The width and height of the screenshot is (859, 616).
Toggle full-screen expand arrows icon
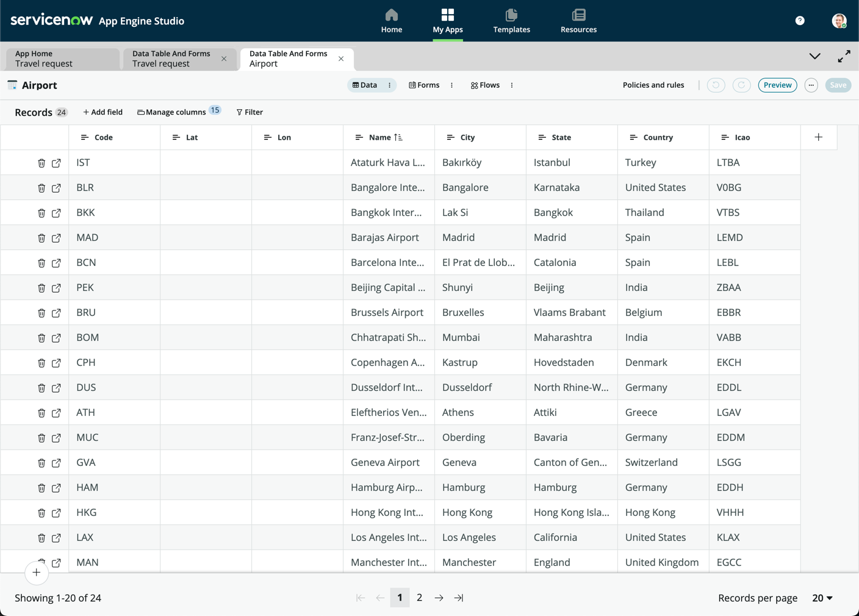(844, 56)
